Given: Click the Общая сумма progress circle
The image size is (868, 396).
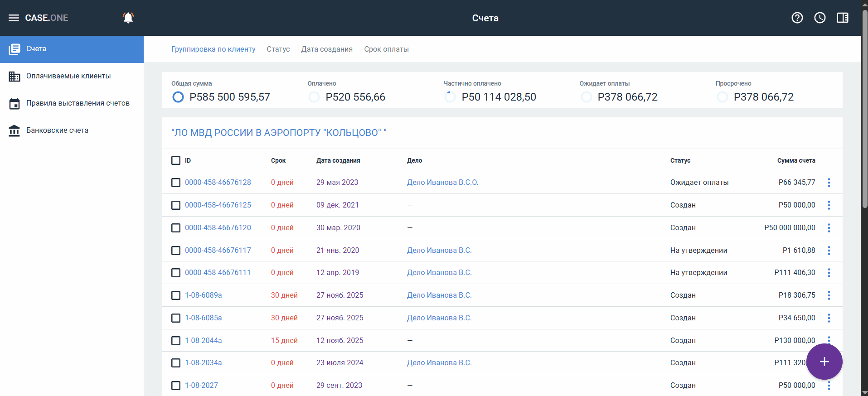Looking at the screenshot, I should (x=178, y=97).
